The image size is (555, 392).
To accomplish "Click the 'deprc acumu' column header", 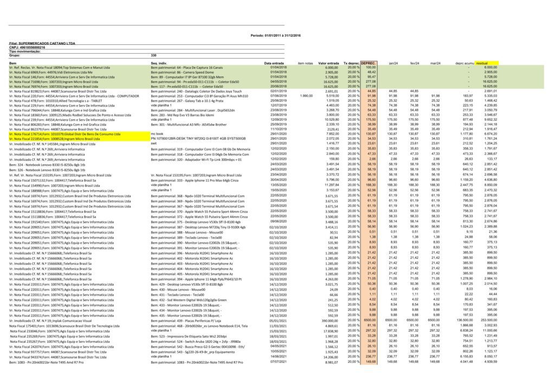I will click(464, 63).
